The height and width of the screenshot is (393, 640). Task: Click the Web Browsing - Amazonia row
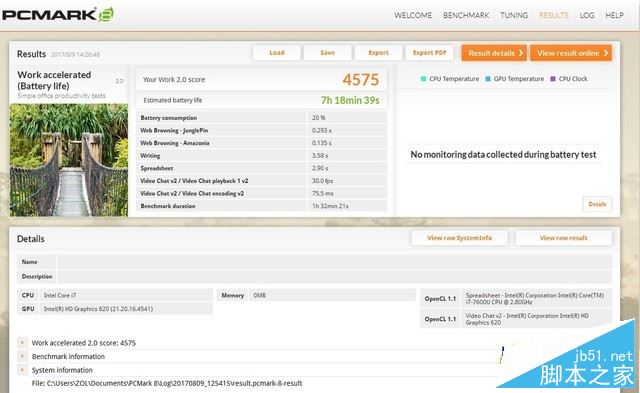pos(262,143)
